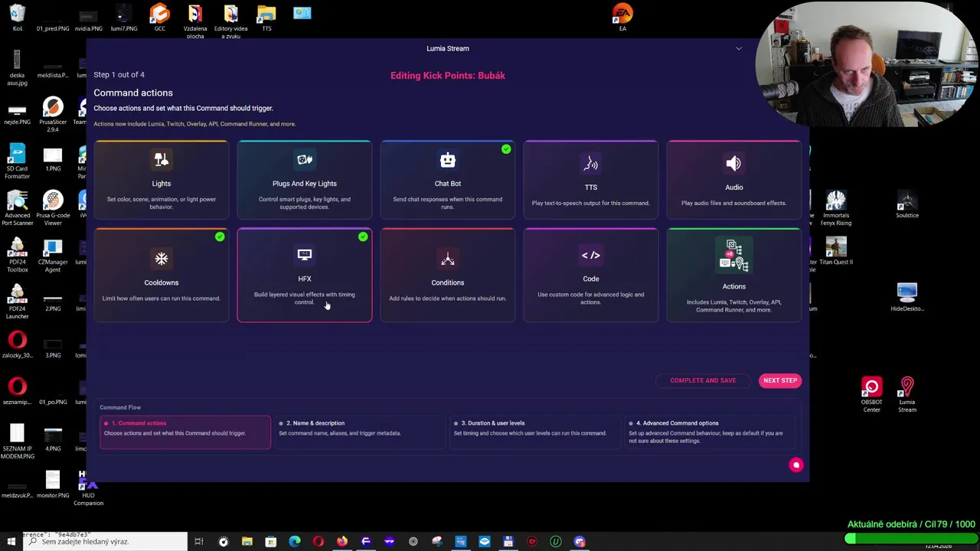This screenshot has height=551, width=980.
Task: Go to step 2 Name & description
Action: click(360, 432)
